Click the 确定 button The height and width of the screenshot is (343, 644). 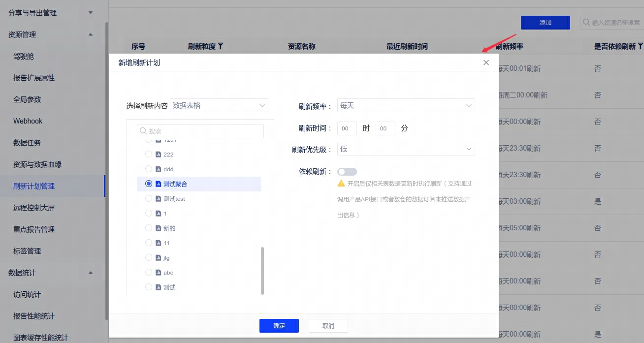279,326
